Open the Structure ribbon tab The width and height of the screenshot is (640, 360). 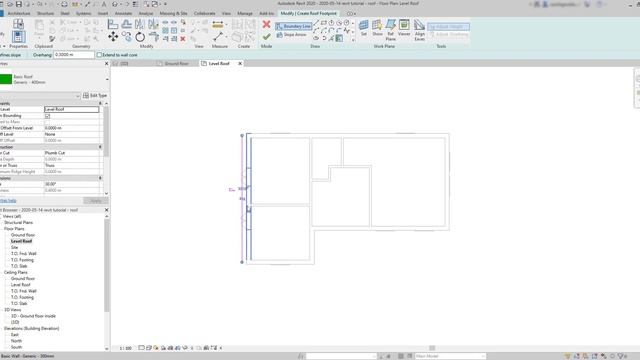click(45, 13)
